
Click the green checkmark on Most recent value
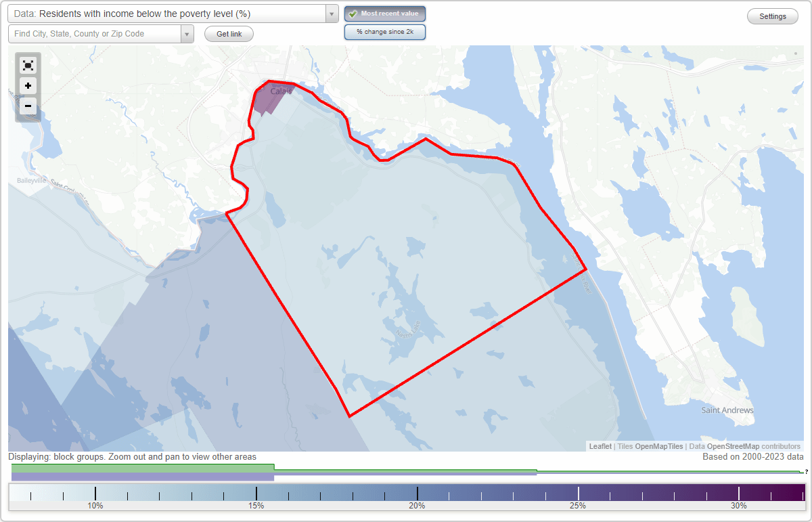pyautogui.click(x=353, y=14)
